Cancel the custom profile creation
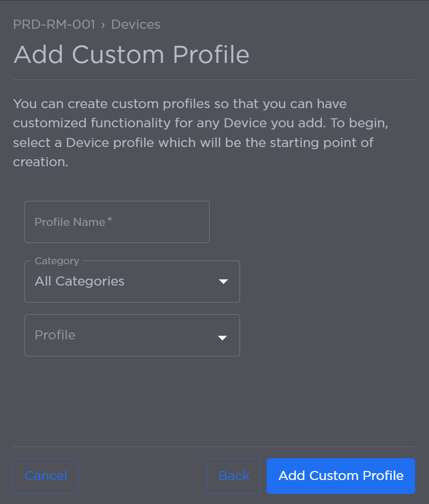Screen dimensions: 429x504 click(45, 475)
